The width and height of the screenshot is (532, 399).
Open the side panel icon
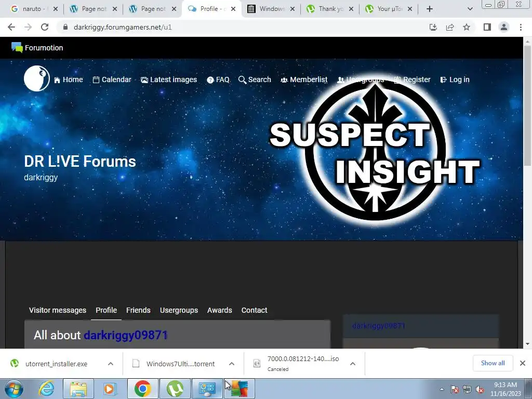(487, 27)
